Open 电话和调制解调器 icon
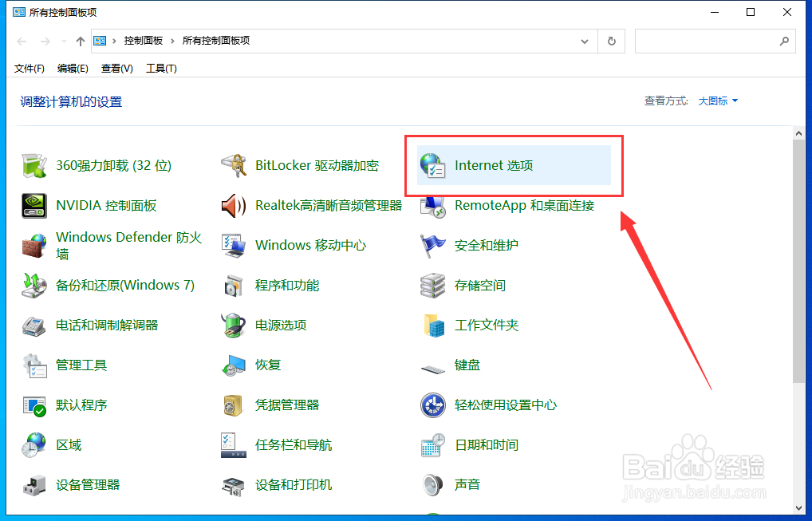The height and width of the screenshot is (521, 812). tap(34, 326)
